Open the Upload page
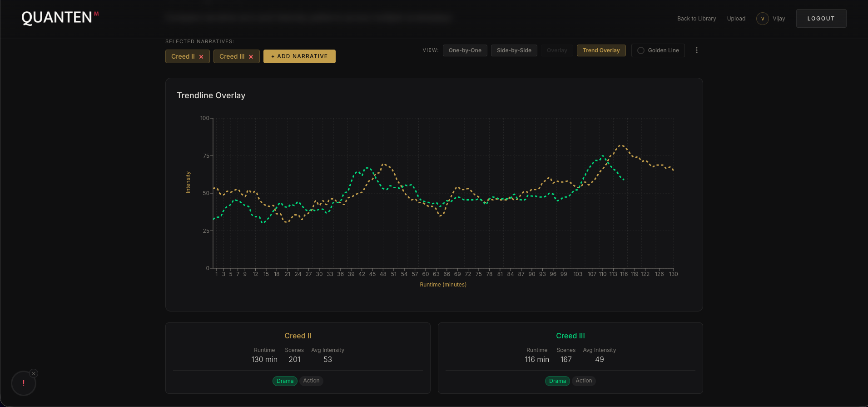Screen dimensions: 868x407 (x=736, y=19)
